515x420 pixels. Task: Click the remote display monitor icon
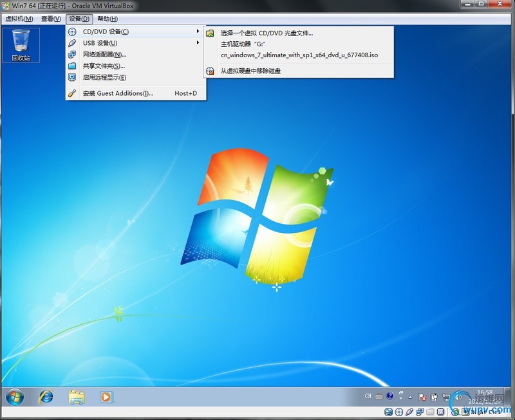coord(72,77)
